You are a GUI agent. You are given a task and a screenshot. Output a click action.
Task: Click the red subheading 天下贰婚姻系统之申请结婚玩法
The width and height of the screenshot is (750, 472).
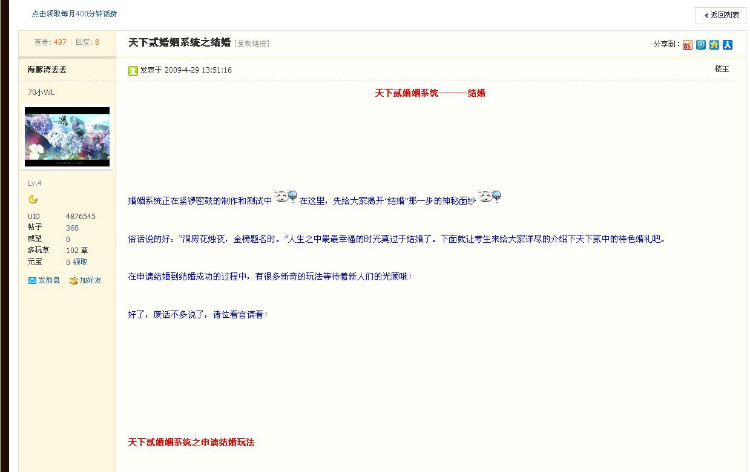point(191,442)
